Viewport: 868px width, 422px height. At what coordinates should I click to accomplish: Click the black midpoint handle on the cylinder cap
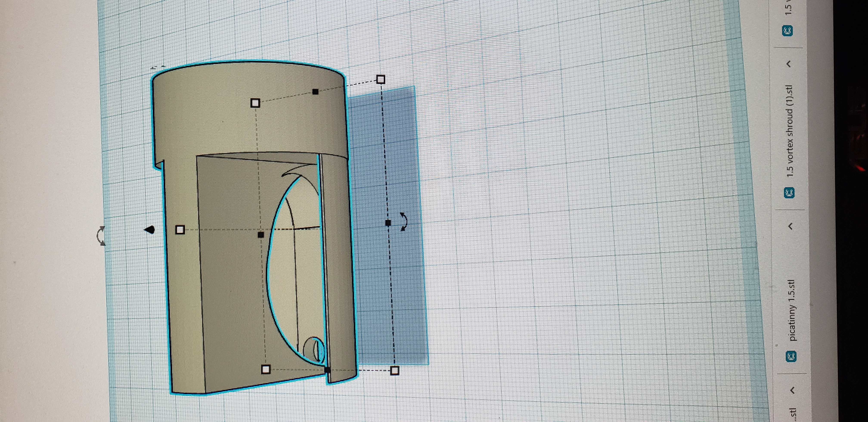click(x=315, y=92)
